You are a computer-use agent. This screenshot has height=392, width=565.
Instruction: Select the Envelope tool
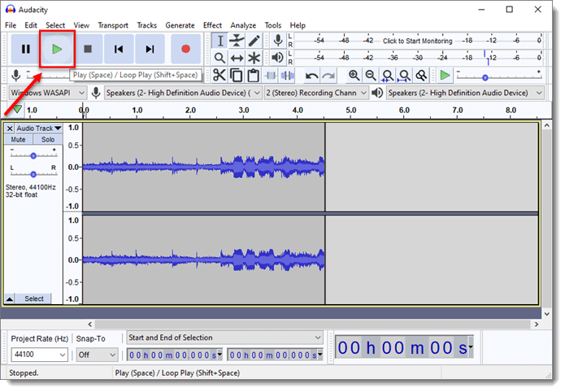[237, 41]
